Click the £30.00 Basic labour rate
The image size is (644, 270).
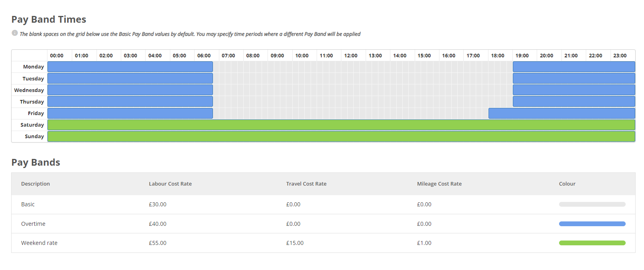pyautogui.click(x=158, y=204)
